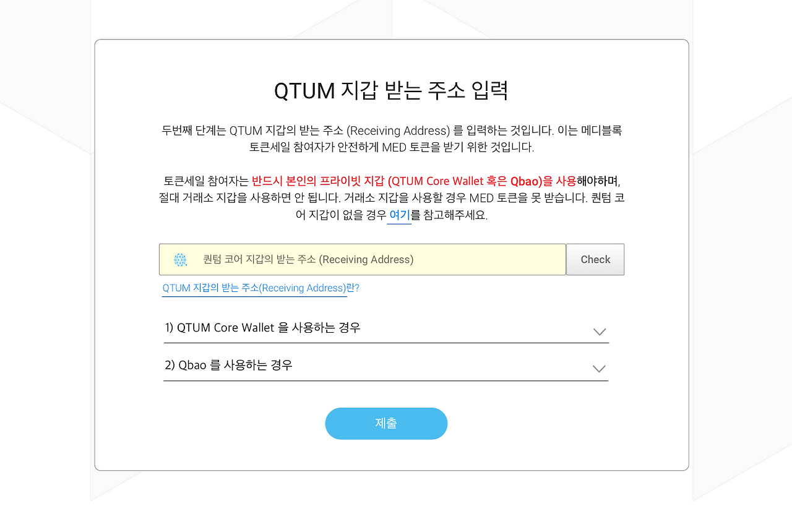Click the line '토큰세일 참여자가 안전하게 MED 토큰을'
792x532 pixels.
coord(392,147)
